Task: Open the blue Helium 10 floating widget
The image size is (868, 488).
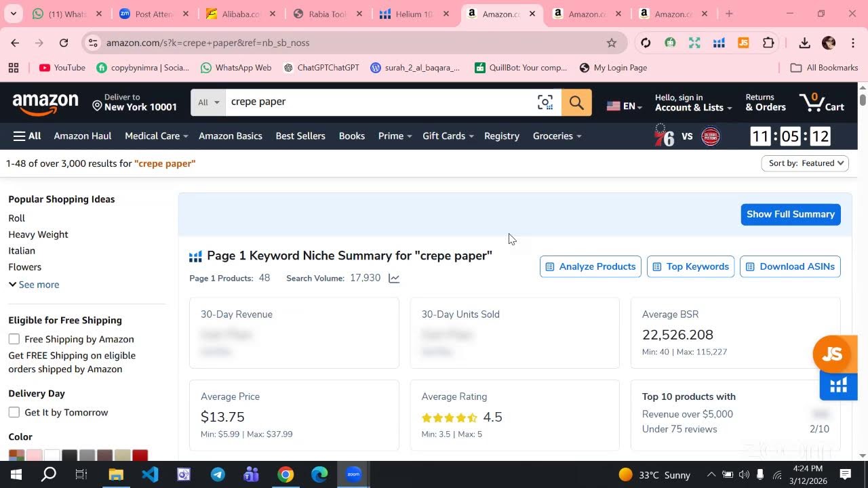Action: click(x=839, y=386)
